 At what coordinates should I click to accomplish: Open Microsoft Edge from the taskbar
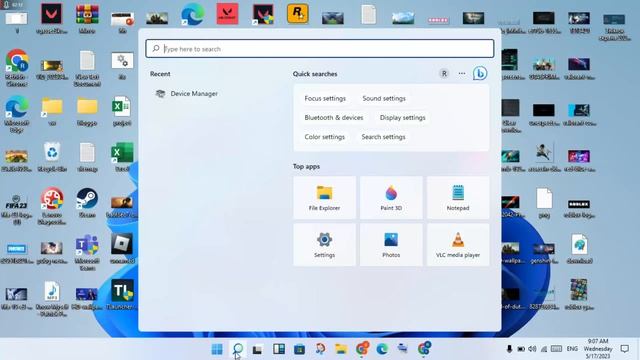[382, 349]
